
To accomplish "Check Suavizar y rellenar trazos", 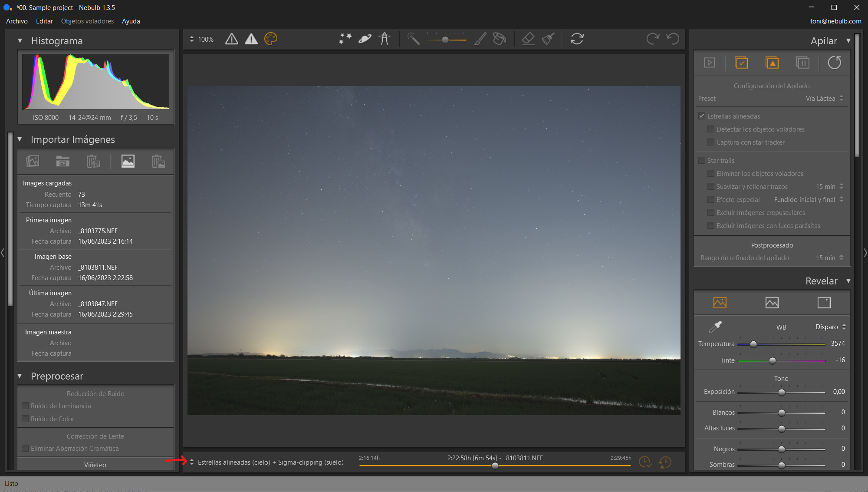I will pos(711,187).
